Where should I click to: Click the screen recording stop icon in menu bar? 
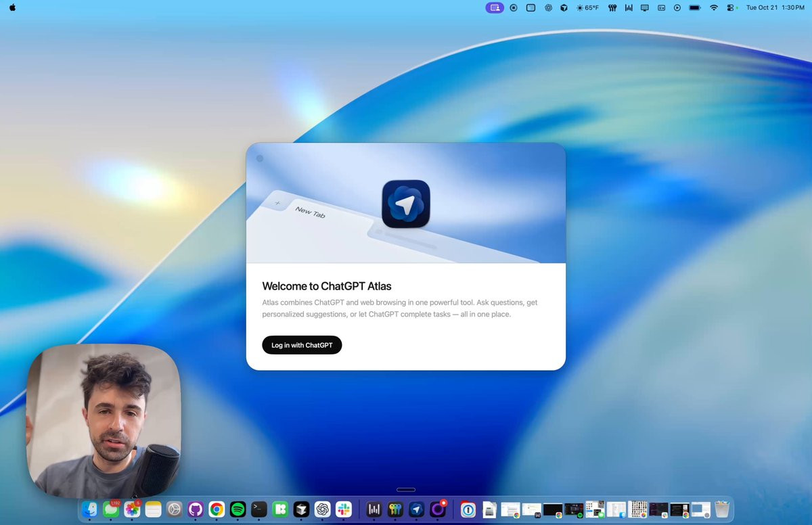coord(514,7)
